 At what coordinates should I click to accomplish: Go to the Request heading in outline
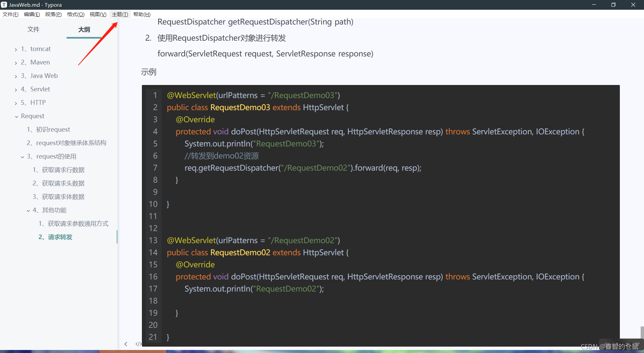33,116
